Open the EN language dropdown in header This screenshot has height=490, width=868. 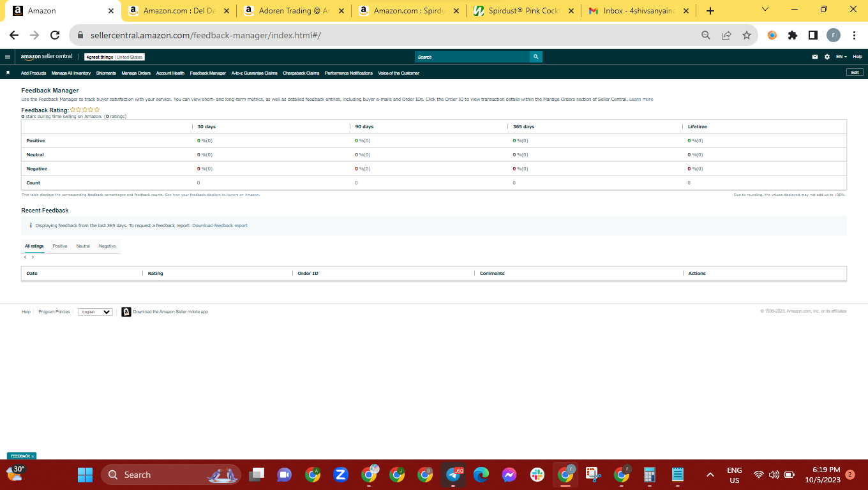[x=842, y=57]
